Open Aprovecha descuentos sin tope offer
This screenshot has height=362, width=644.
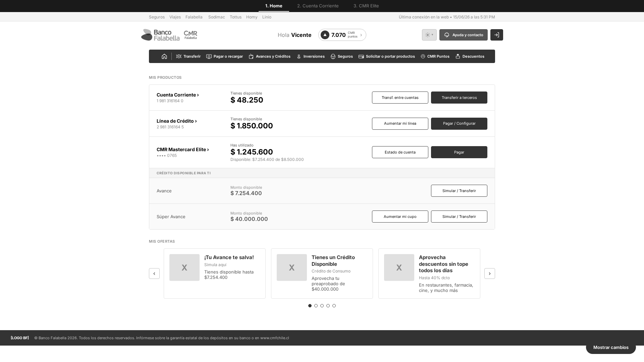429,274
